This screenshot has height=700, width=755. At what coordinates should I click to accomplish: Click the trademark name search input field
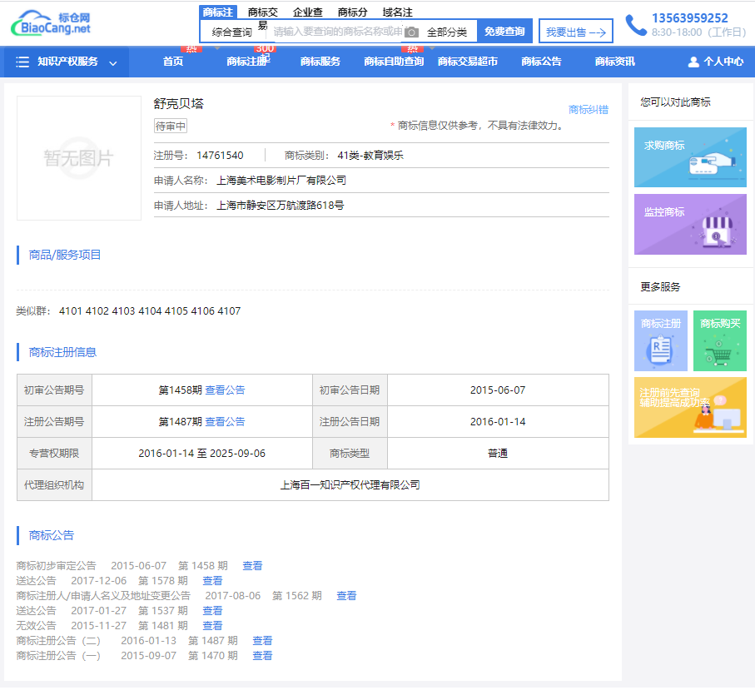pos(337,32)
